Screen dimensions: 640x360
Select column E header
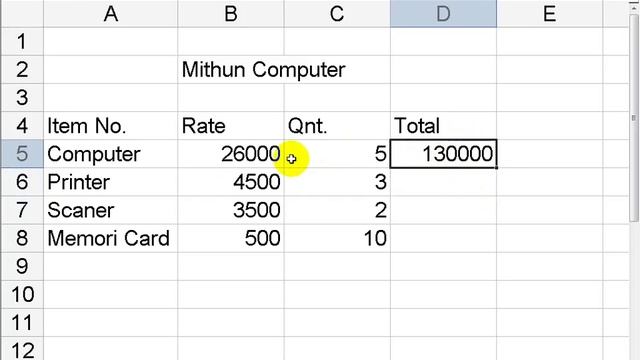click(x=549, y=14)
